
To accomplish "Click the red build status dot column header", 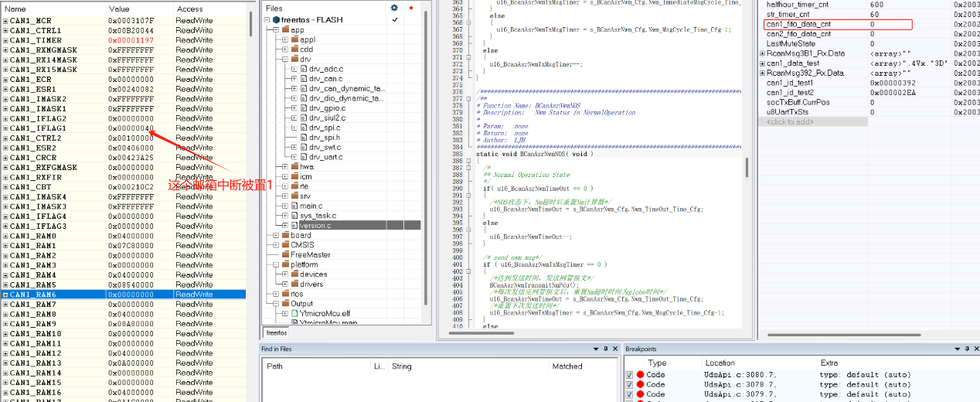I will click(410, 8).
